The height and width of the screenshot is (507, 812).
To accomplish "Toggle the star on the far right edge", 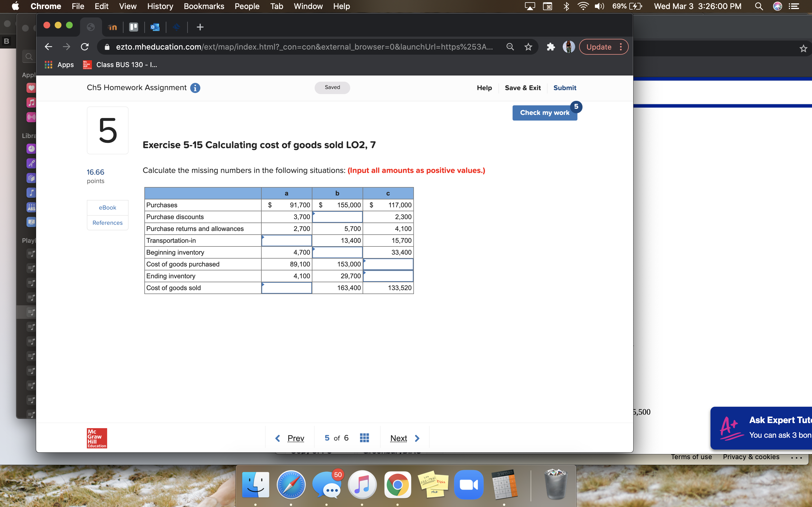I will [x=803, y=49].
